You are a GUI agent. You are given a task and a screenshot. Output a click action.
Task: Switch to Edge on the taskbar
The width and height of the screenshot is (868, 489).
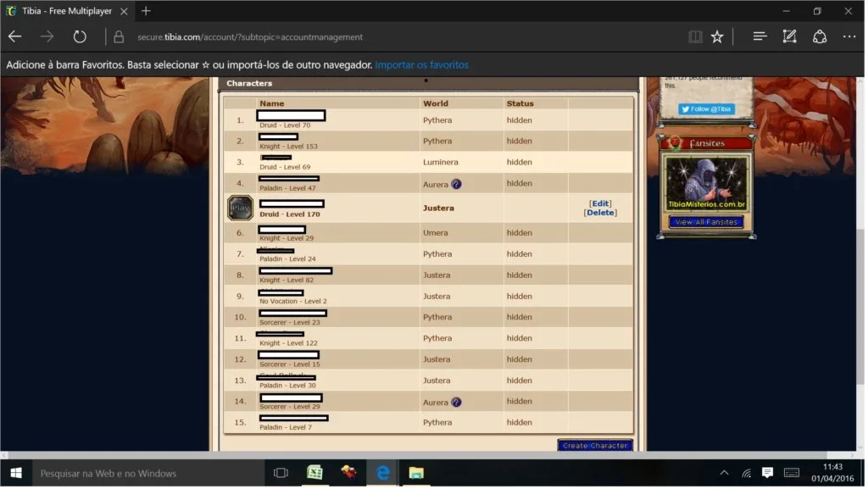point(383,474)
